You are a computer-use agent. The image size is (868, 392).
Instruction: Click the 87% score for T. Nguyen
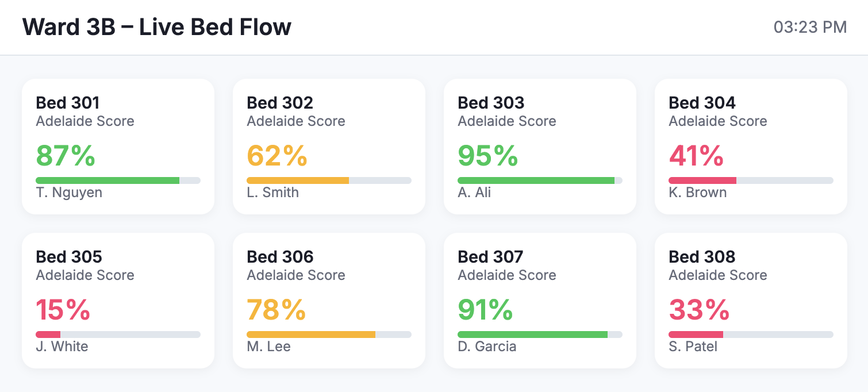(x=66, y=156)
